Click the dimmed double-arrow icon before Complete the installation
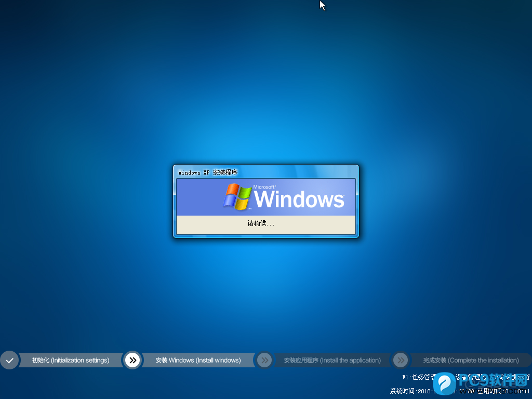The height and width of the screenshot is (399, 532). pos(401,361)
